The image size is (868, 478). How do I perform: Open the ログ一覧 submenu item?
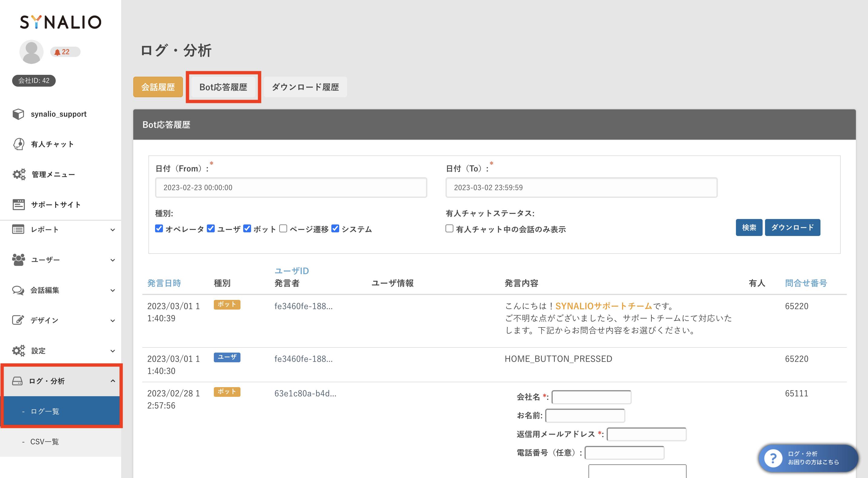pyautogui.click(x=61, y=411)
